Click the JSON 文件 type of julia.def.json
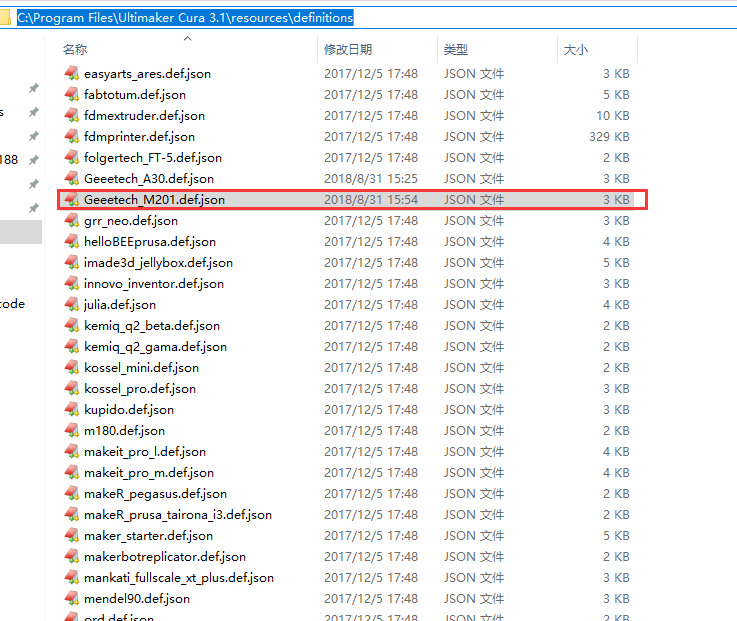Screen dimensions: 737x621 point(474,305)
